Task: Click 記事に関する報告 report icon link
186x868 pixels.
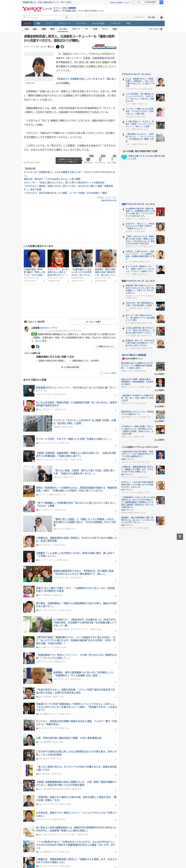Action: pyautogui.click(x=31, y=162)
